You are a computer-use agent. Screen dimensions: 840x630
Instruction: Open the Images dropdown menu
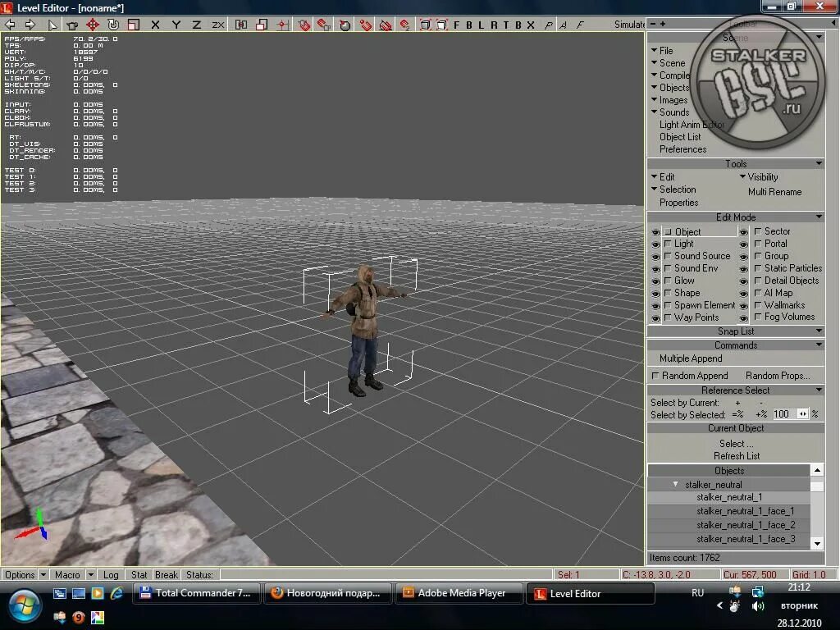(669, 99)
